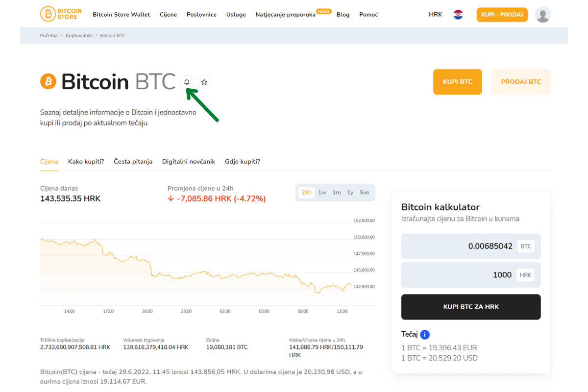
Task: Open the Digitalni novčanik tab
Action: pyautogui.click(x=189, y=161)
